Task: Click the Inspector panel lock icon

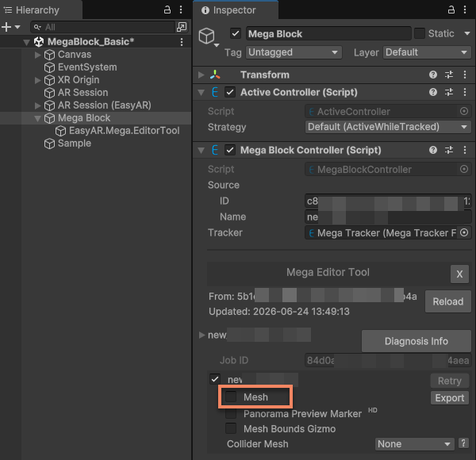Action: [x=451, y=10]
